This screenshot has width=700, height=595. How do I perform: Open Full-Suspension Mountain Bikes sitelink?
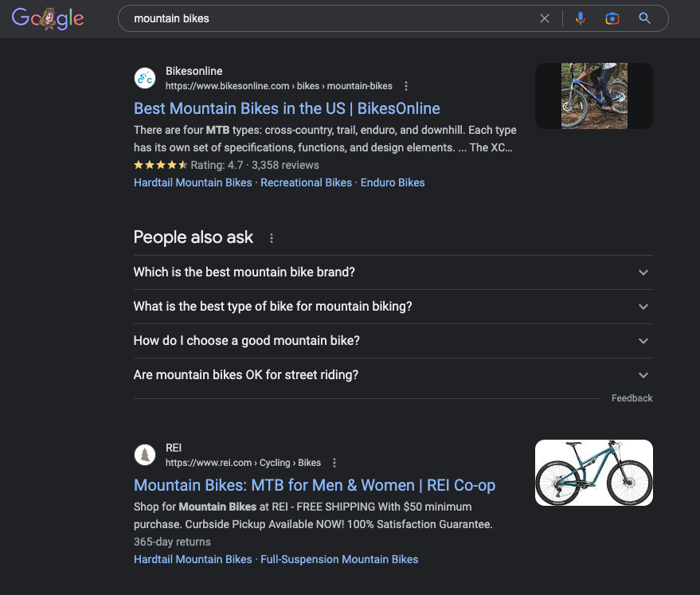click(x=339, y=559)
